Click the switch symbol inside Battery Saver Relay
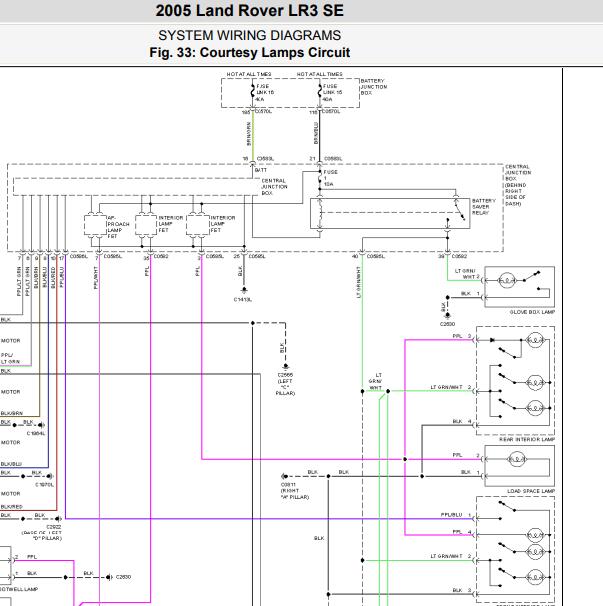 click(460, 211)
